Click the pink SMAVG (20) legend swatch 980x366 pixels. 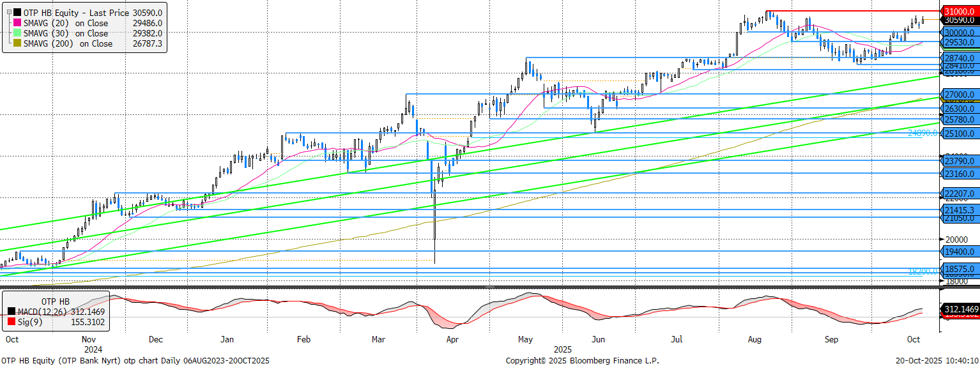coord(17,23)
